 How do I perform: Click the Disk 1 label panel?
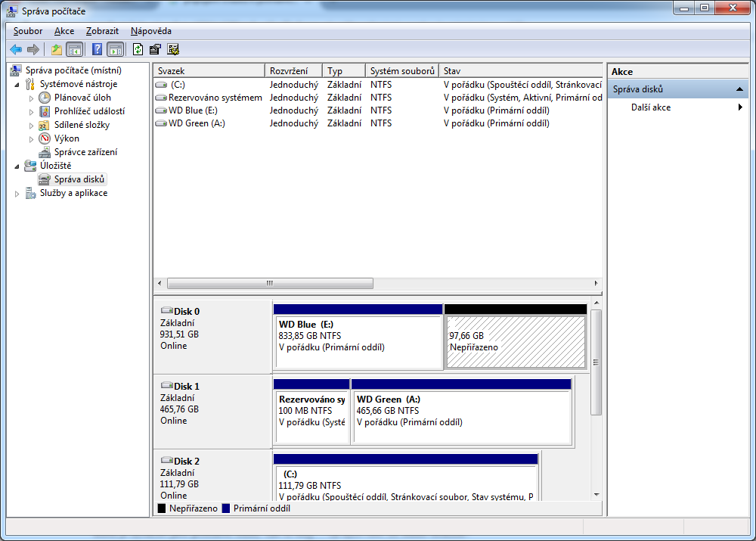point(212,412)
